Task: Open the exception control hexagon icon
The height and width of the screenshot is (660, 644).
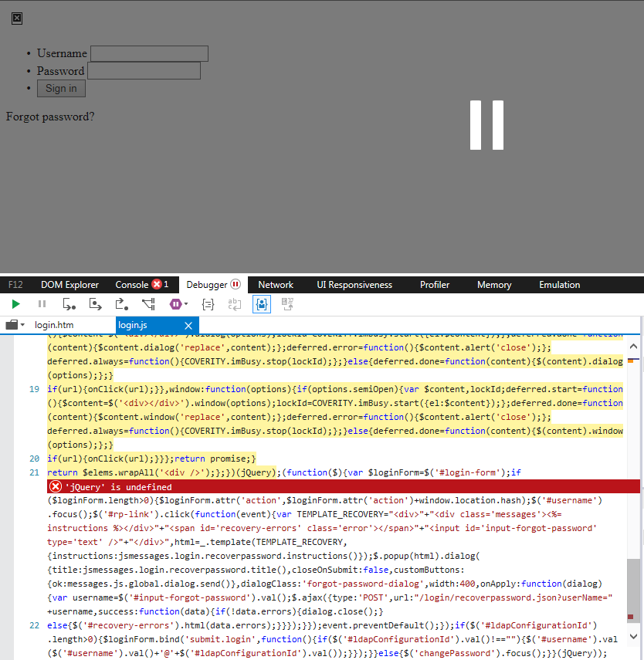Action: tap(175, 304)
